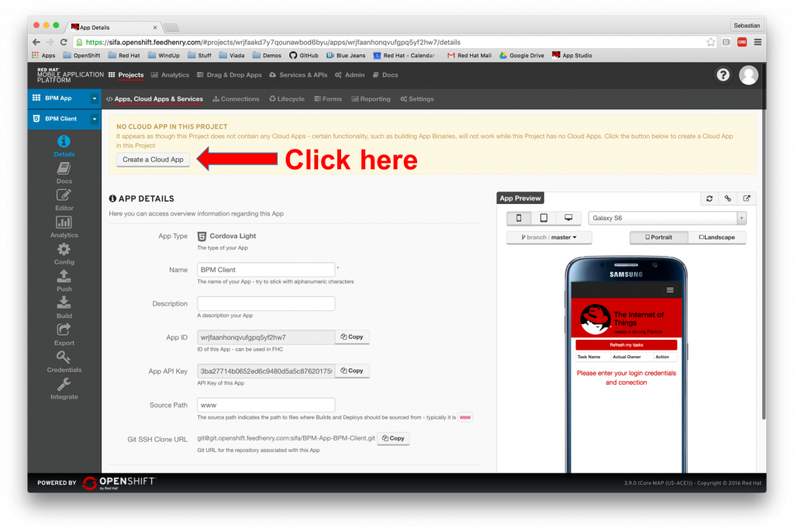Click the App API Key field
794x532 pixels.
(x=266, y=371)
